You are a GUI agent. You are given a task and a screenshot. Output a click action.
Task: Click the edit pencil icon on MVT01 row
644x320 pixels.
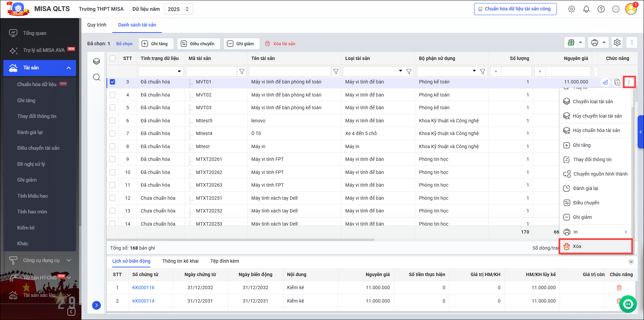pyautogui.click(x=605, y=82)
